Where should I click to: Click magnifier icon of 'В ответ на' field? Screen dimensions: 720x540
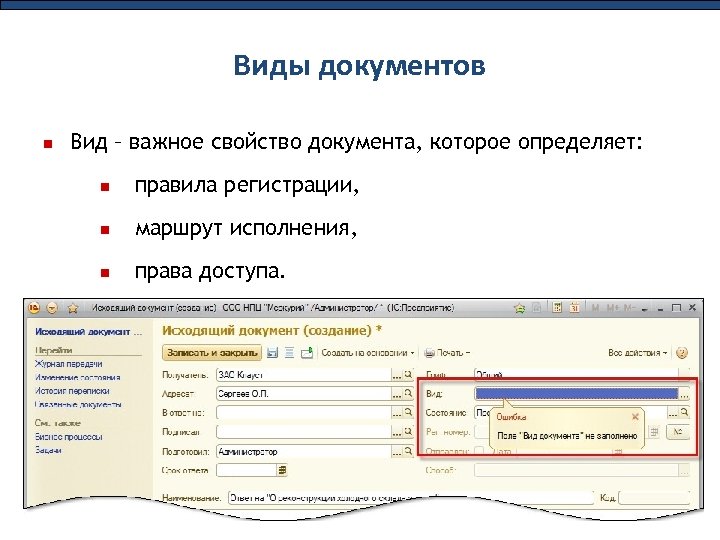[x=408, y=412]
